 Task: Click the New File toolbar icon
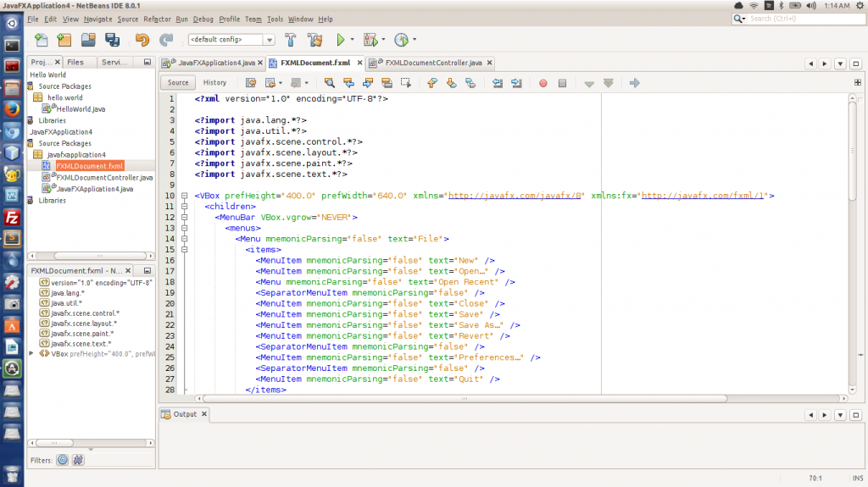point(41,40)
